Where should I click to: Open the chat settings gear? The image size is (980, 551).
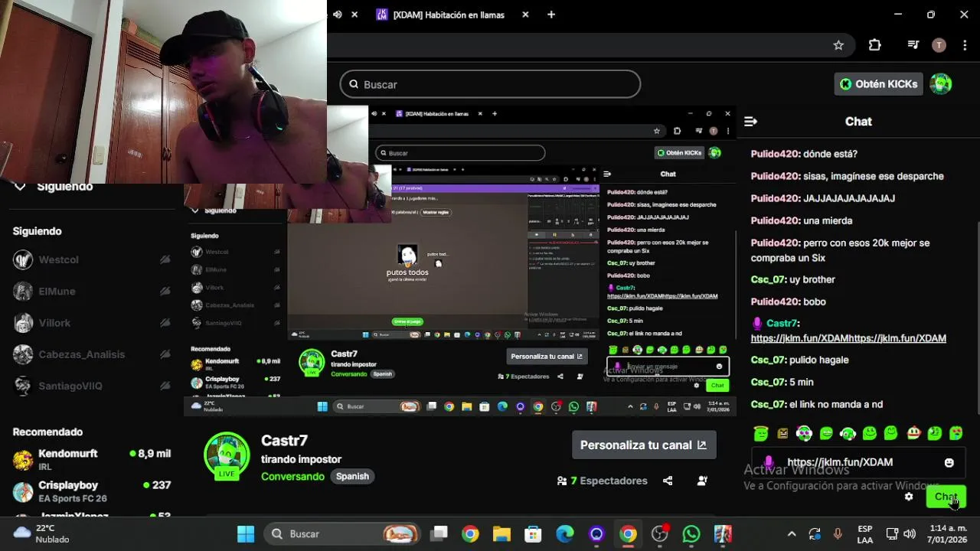pos(909,497)
